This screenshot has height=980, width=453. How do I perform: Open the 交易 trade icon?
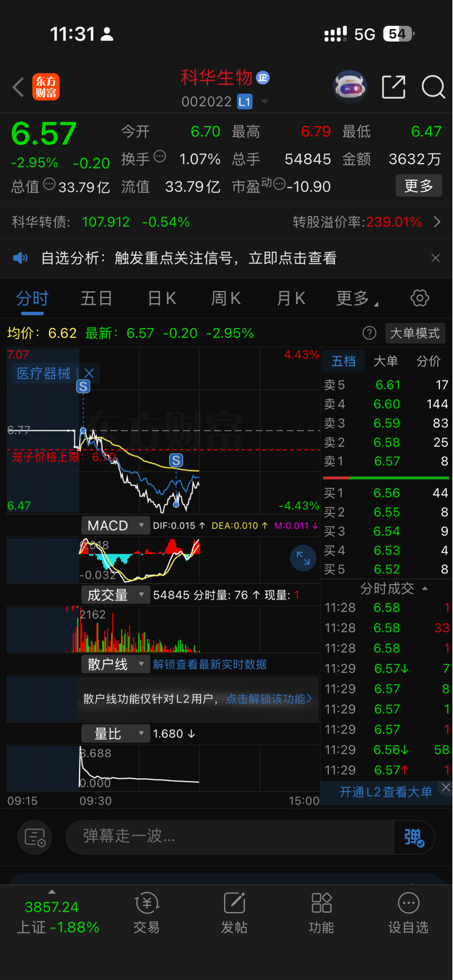[147, 913]
